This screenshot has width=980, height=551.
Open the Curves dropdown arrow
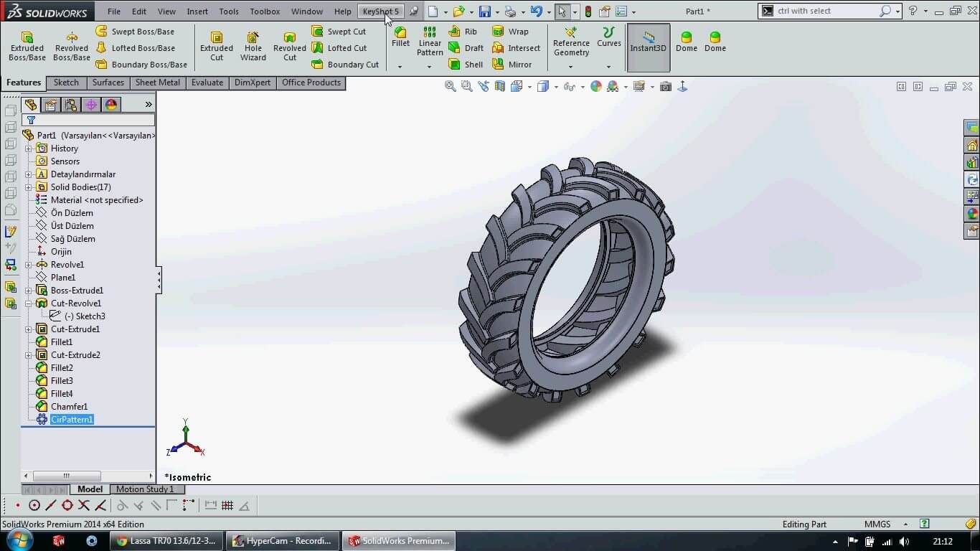pos(608,67)
